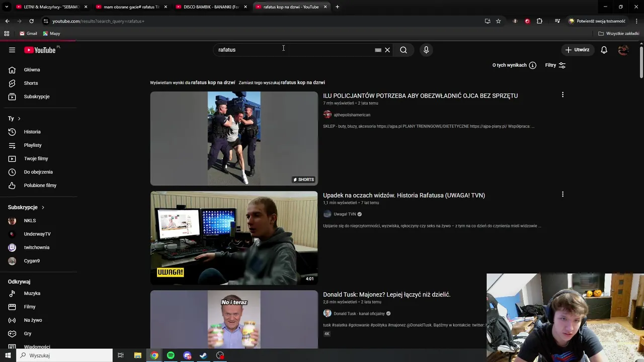Open options menu for Upadek na oczach widzów video
The image size is (644, 362).
(562, 194)
